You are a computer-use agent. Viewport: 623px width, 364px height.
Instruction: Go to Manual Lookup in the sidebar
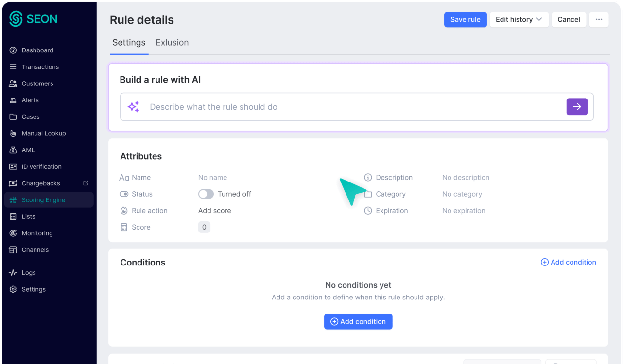pos(43,133)
